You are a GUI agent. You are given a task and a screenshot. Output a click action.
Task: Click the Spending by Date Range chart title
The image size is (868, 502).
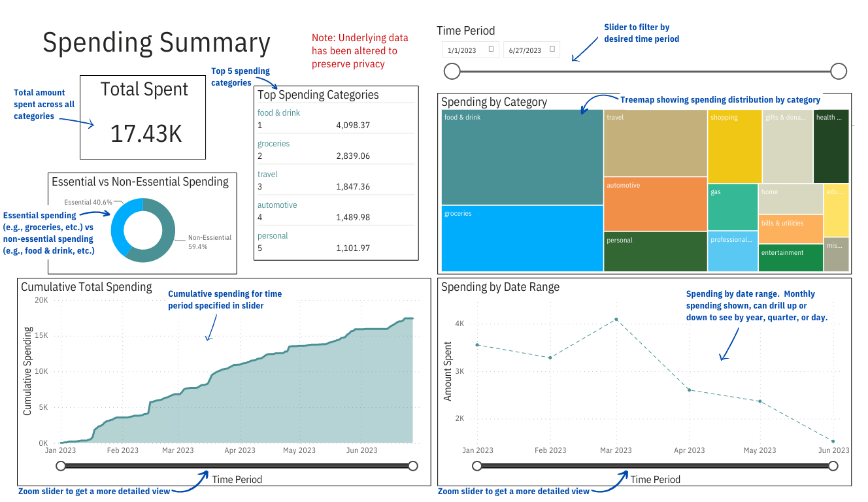tap(500, 287)
